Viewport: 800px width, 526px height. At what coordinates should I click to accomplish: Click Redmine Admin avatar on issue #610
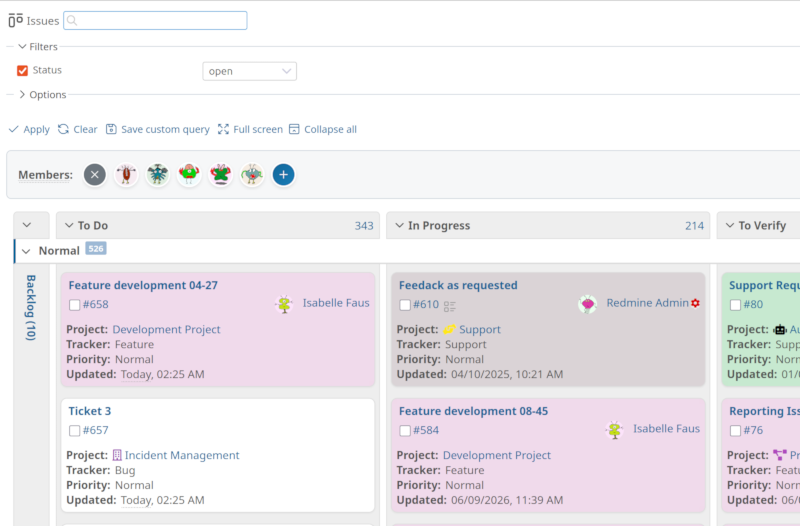(x=588, y=304)
